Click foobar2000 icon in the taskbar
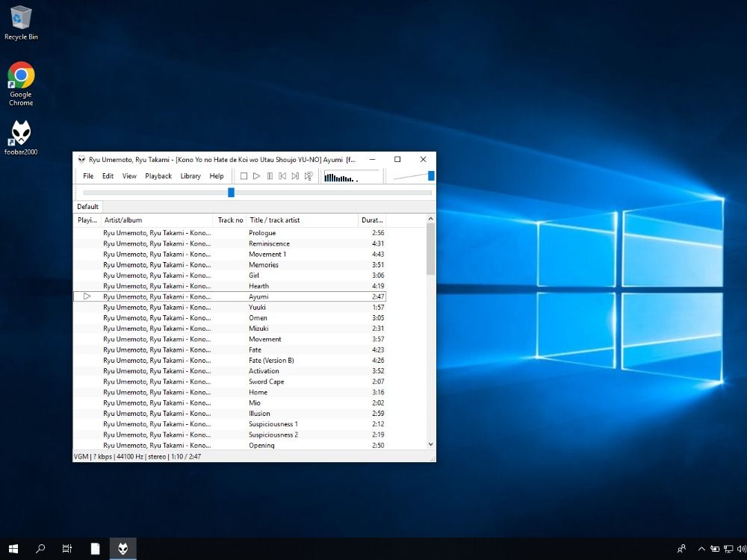 (x=123, y=549)
